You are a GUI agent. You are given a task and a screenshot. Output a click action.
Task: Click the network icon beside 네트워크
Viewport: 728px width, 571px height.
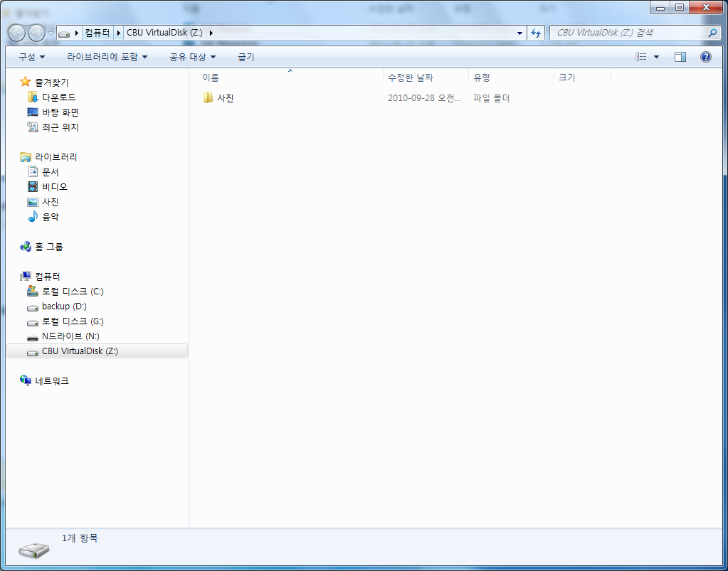[26, 381]
